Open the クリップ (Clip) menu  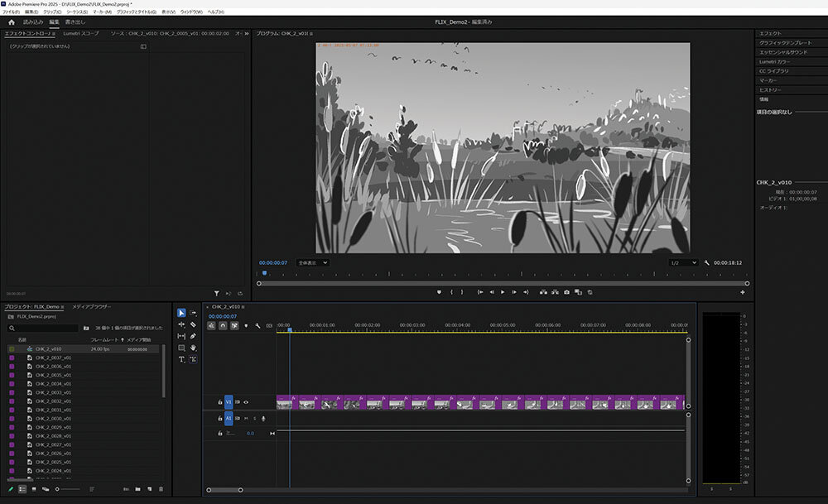pos(52,12)
